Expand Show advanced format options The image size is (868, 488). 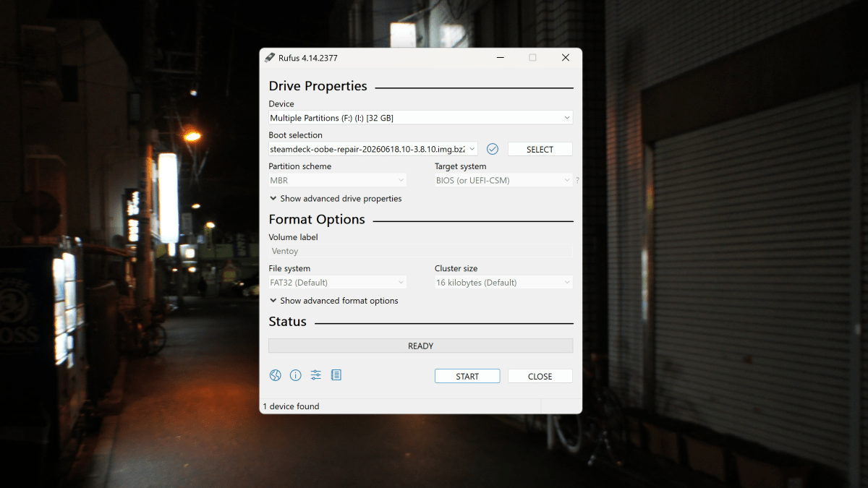pyautogui.click(x=333, y=301)
